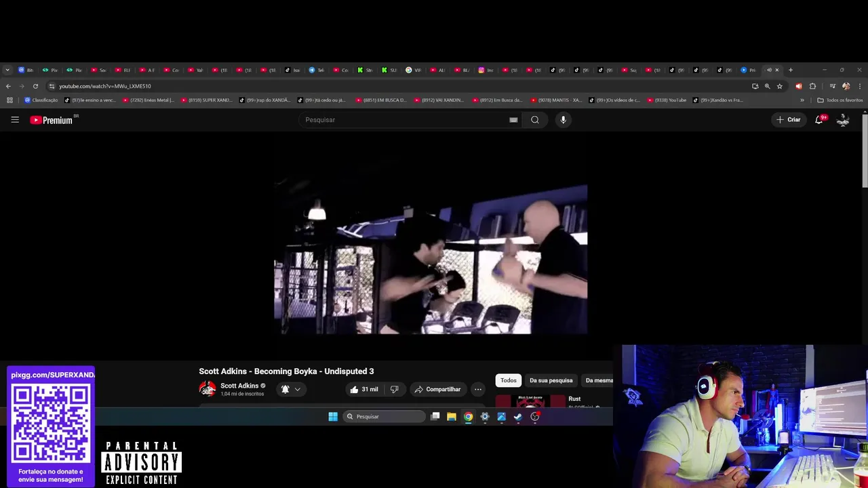The height and width of the screenshot is (488, 868).
Task: Show more bookmarks with double chevron
Action: (802, 100)
